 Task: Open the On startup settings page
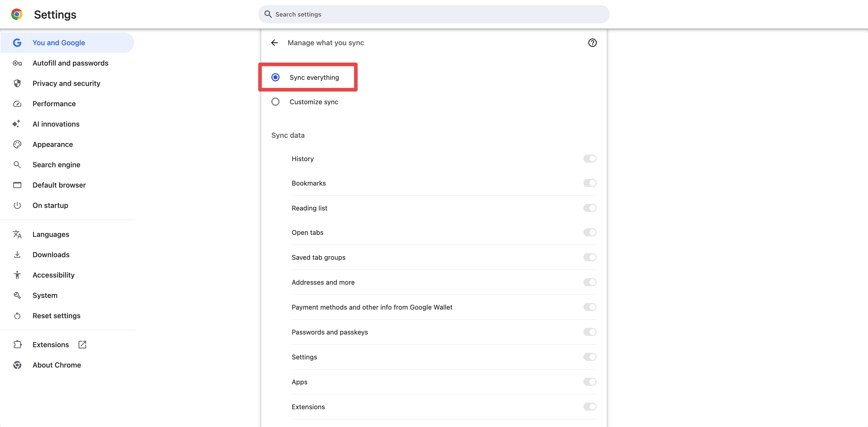click(x=50, y=206)
